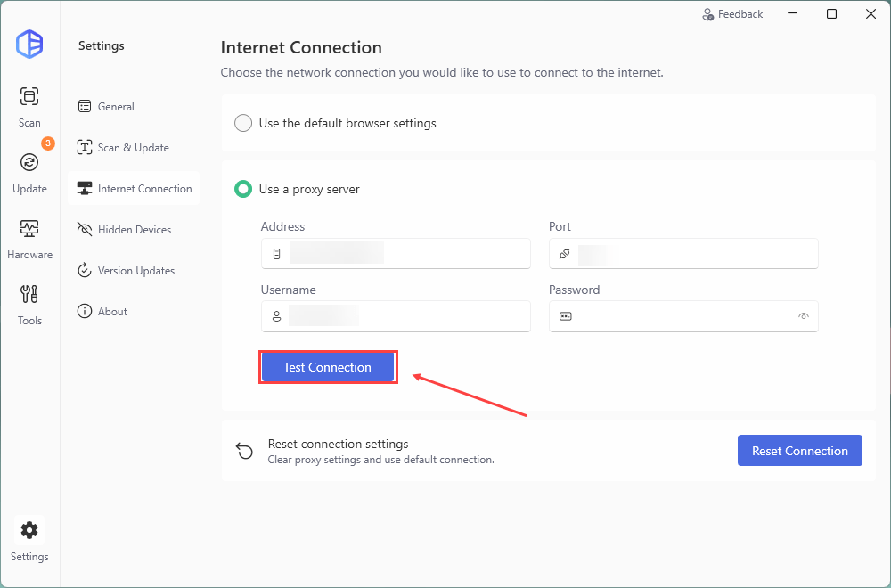Open the Scan section icon
Image resolution: width=891 pixels, height=588 pixels.
[29, 97]
